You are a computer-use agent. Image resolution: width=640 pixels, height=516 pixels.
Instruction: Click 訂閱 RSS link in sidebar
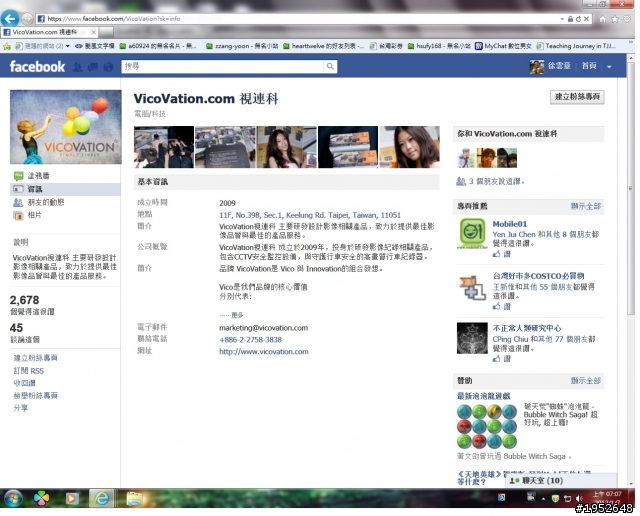[28, 371]
